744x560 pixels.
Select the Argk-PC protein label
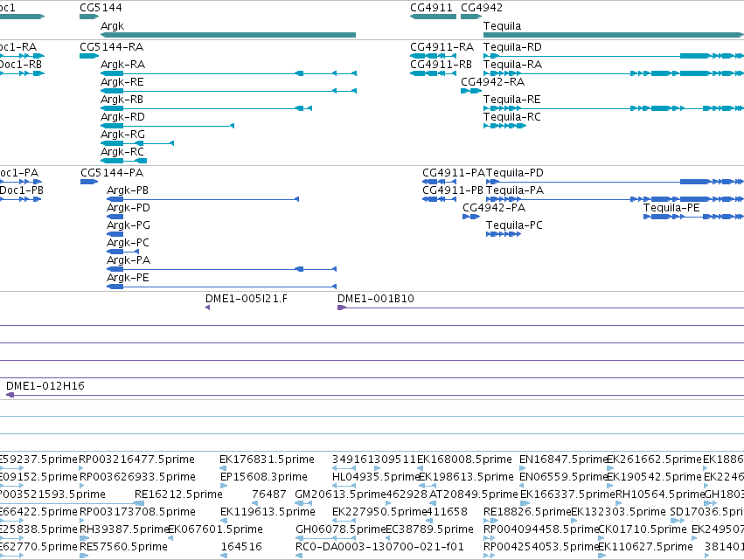pyautogui.click(x=129, y=243)
